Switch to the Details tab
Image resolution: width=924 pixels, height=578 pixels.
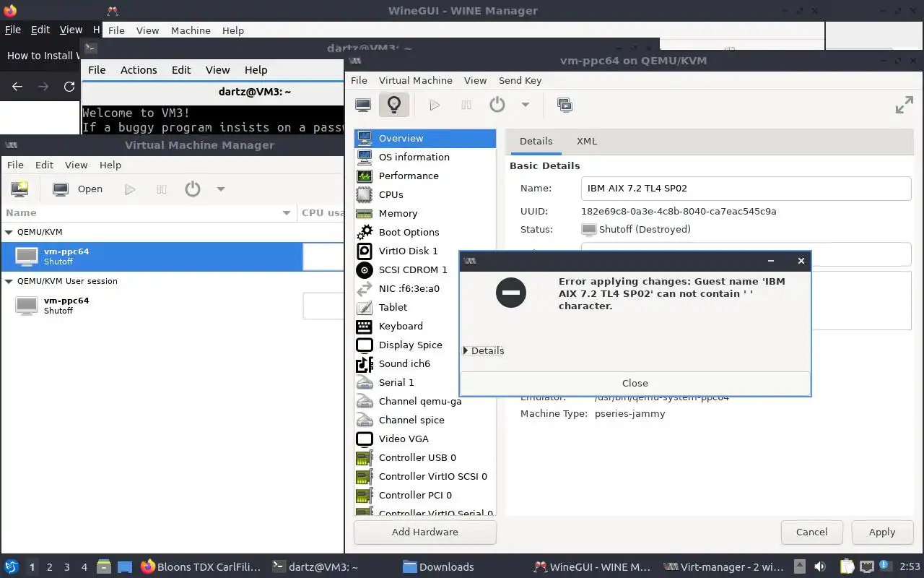tap(536, 141)
